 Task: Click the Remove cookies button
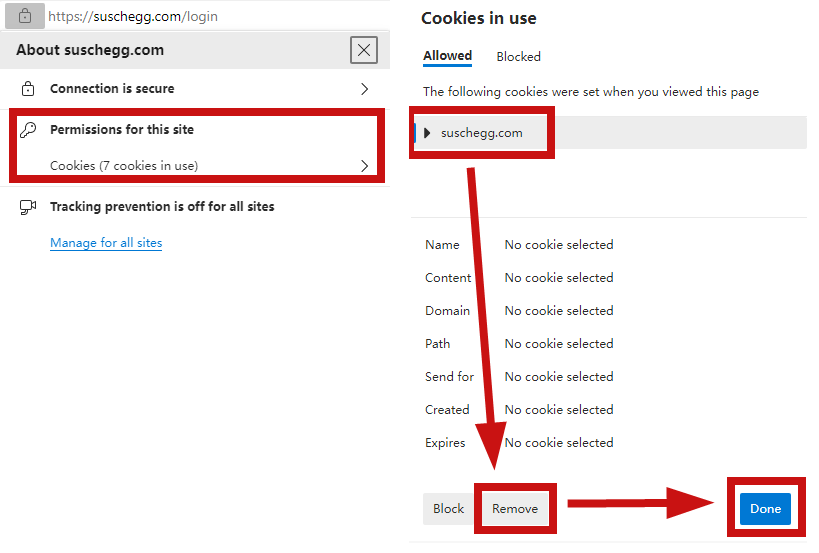(x=515, y=509)
